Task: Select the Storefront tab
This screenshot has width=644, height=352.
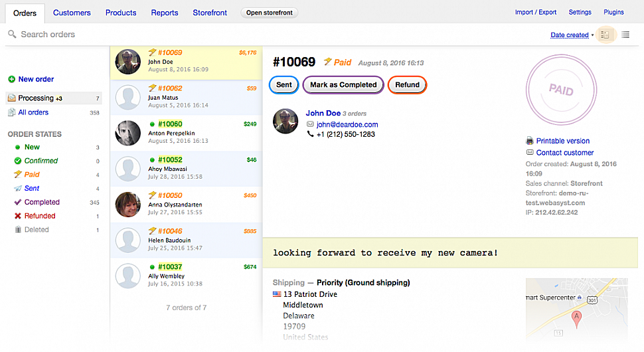Action: tap(210, 13)
